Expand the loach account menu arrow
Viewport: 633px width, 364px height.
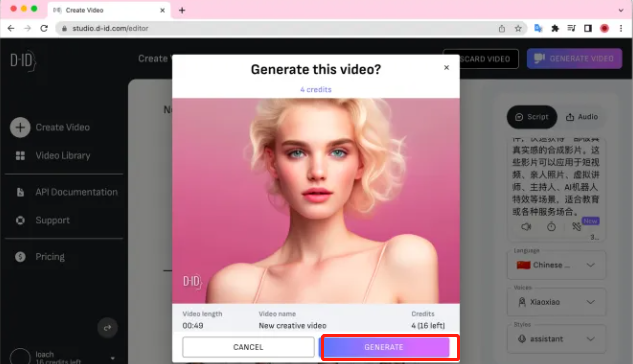113,358
